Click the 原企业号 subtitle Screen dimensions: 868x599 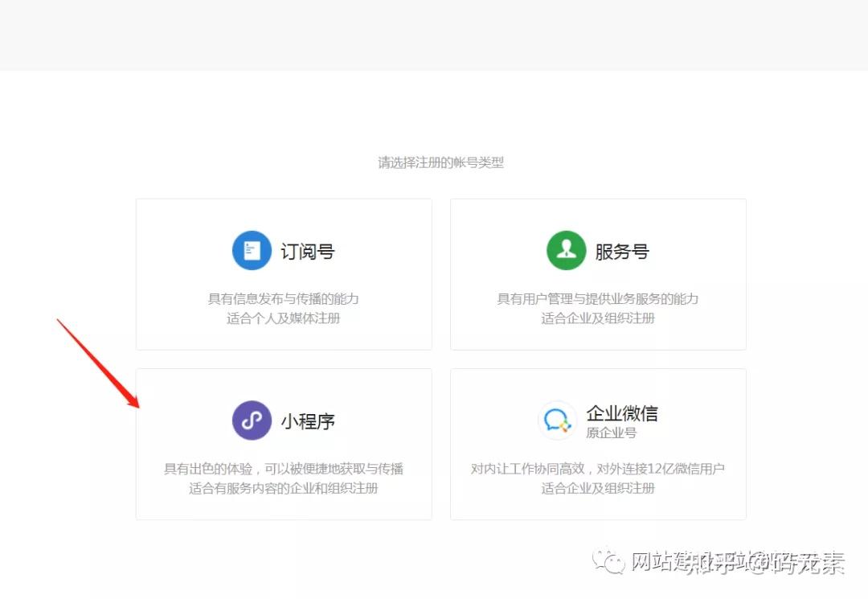pos(611,433)
